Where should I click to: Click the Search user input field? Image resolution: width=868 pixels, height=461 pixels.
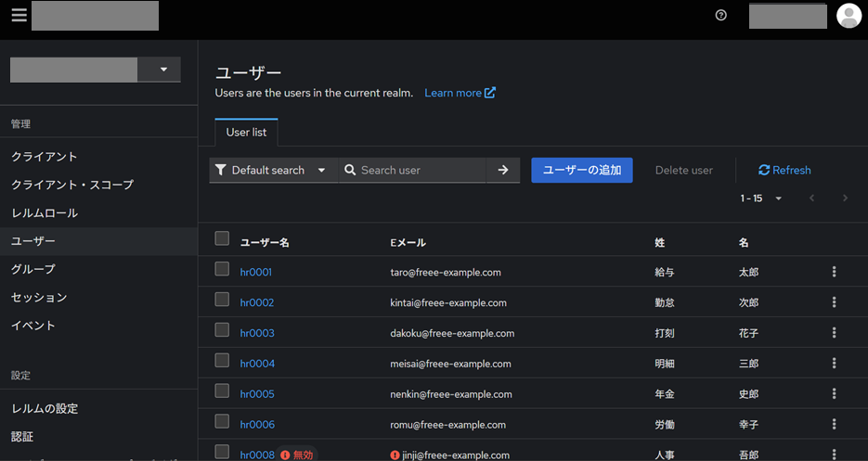418,170
